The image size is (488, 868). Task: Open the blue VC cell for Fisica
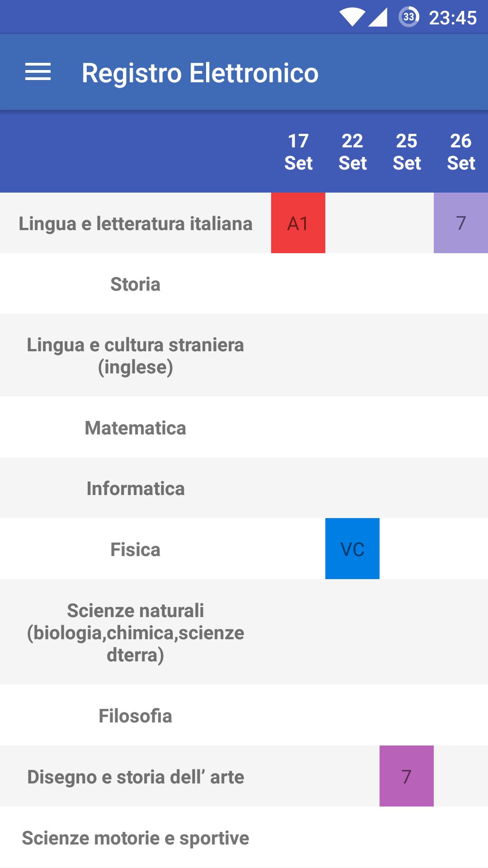[352, 549]
